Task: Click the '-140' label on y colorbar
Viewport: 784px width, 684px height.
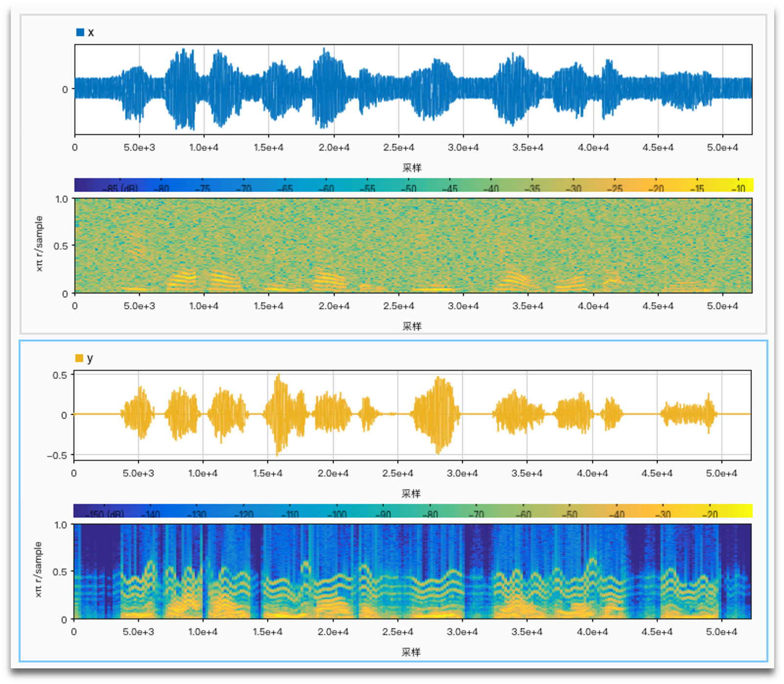Action: [x=150, y=514]
